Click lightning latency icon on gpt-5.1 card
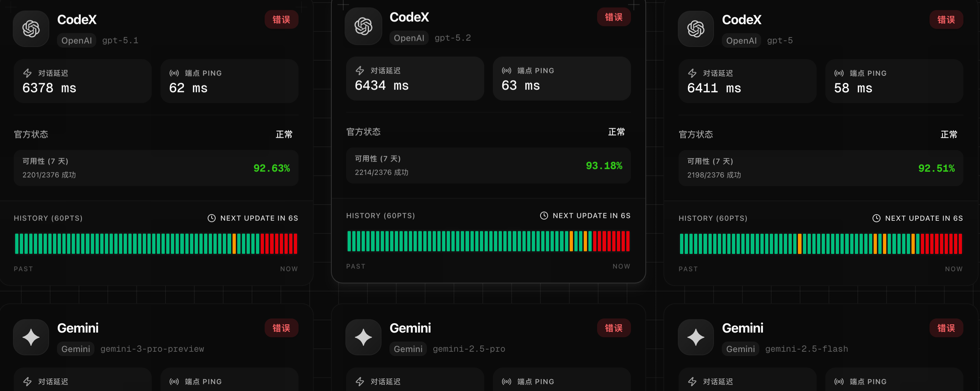This screenshot has height=391, width=980. [x=27, y=73]
